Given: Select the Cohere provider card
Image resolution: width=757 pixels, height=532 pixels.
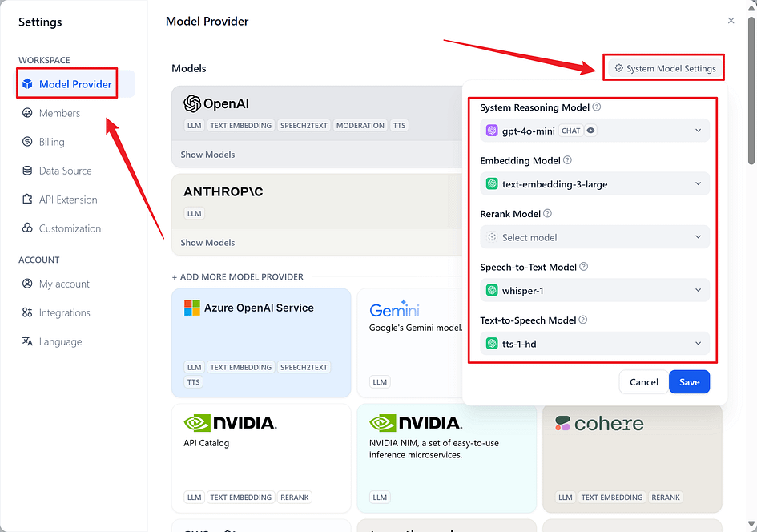Looking at the screenshot, I should 633,458.
